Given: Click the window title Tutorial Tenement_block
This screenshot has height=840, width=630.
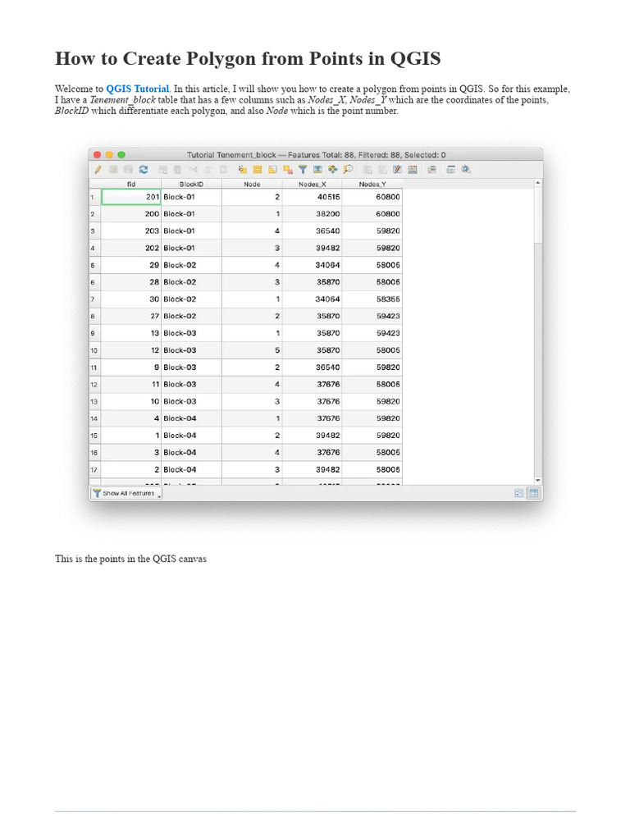Looking at the screenshot, I should tap(231, 155).
